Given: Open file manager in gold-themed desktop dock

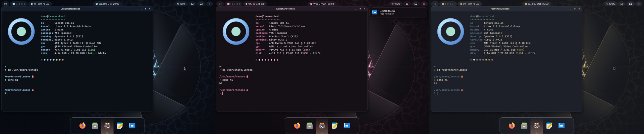Looking at the screenshot, I should 524,126.
